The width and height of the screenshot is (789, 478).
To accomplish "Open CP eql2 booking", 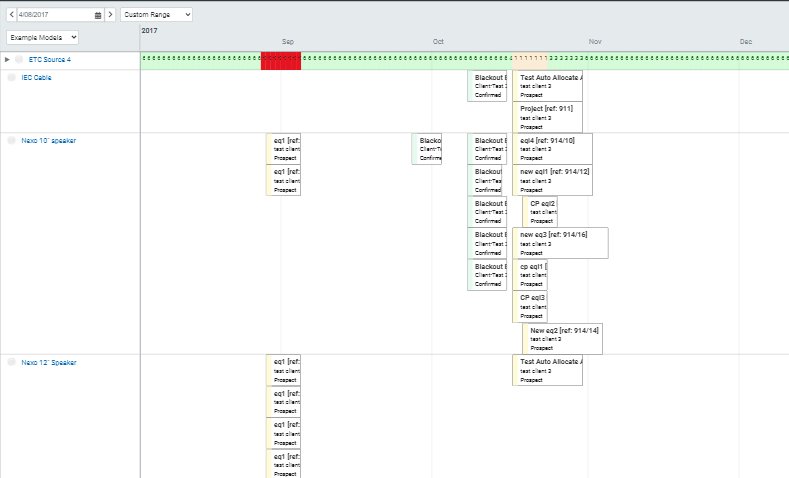I will tap(540, 212).
